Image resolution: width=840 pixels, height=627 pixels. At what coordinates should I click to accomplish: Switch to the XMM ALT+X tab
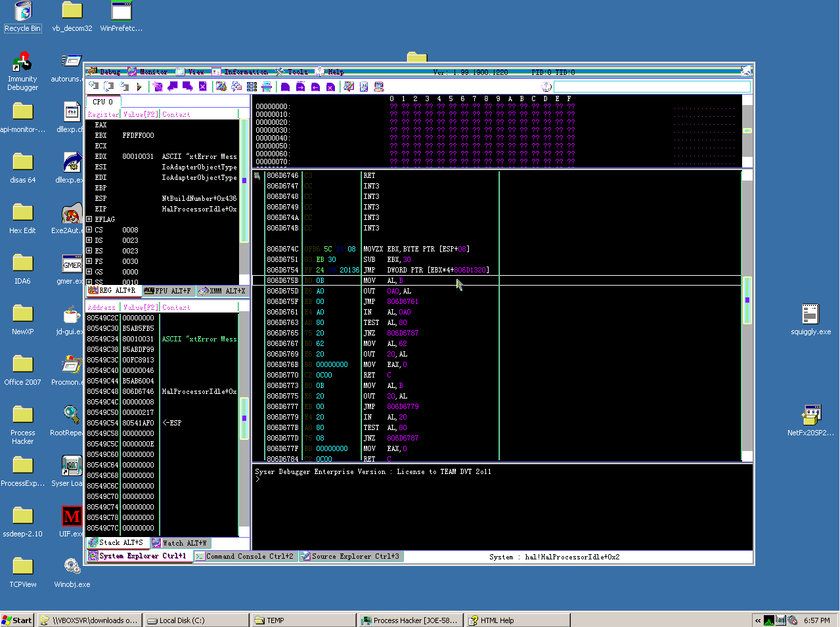pos(222,291)
